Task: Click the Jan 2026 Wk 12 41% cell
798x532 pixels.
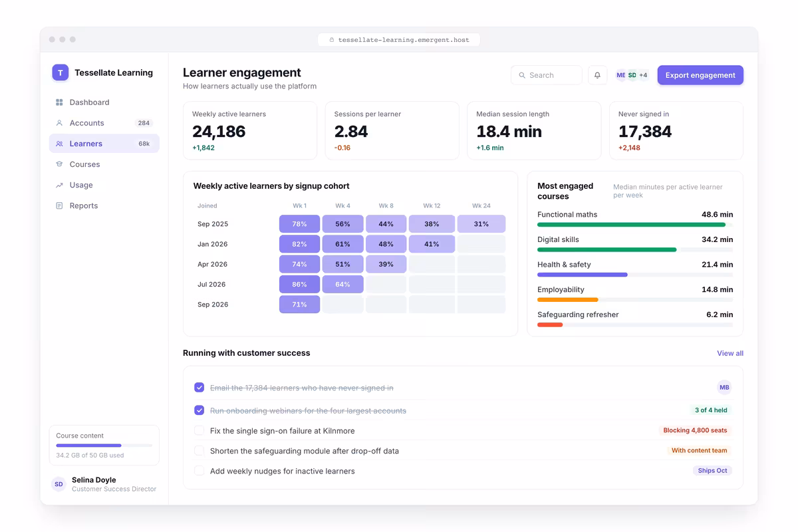Action: tap(432, 244)
